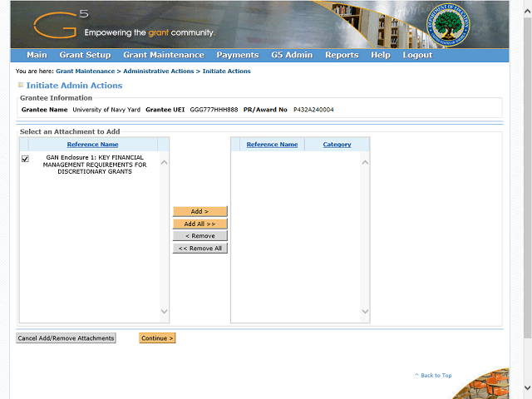Select the GAN Enclosure 1 attachment text

point(95,165)
